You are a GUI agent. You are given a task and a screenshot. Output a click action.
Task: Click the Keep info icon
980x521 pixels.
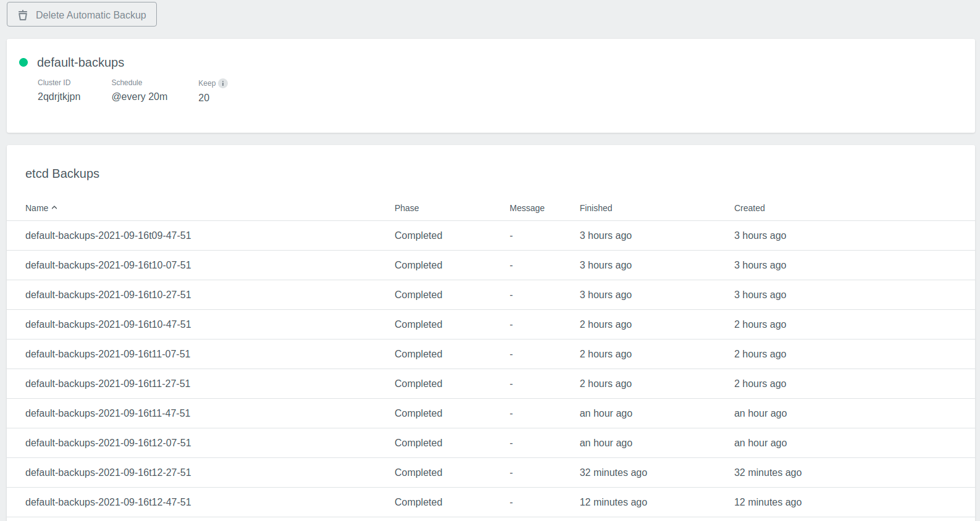(223, 83)
